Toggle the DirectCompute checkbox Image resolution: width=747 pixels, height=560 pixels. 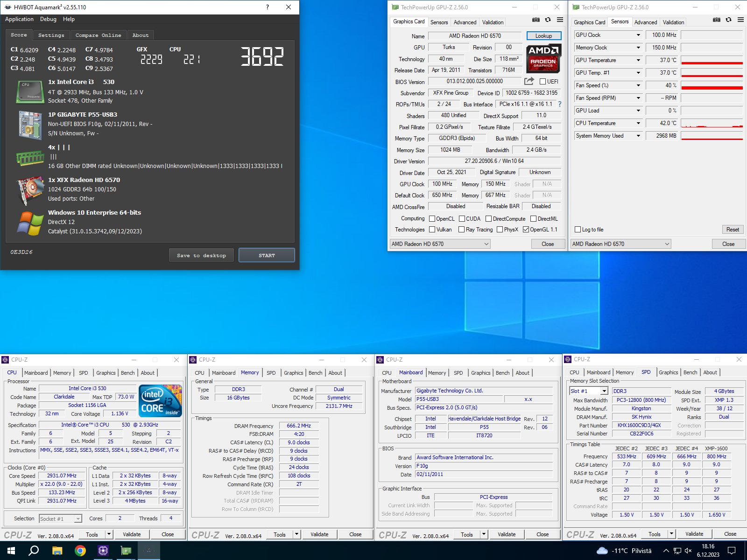pyautogui.click(x=488, y=218)
